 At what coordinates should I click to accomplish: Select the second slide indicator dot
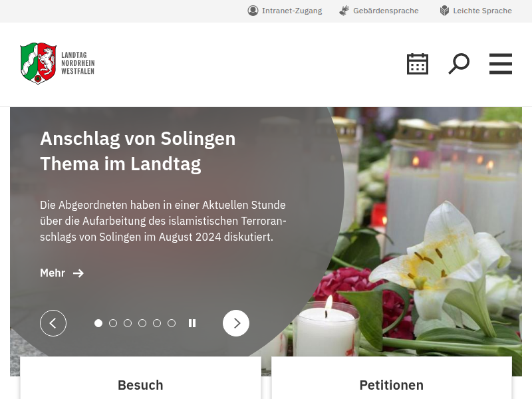pos(113,323)
